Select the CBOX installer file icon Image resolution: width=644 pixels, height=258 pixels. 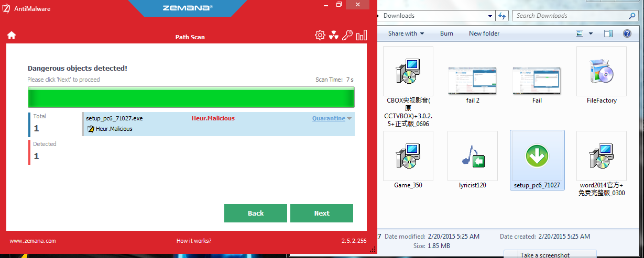point(408,71)
